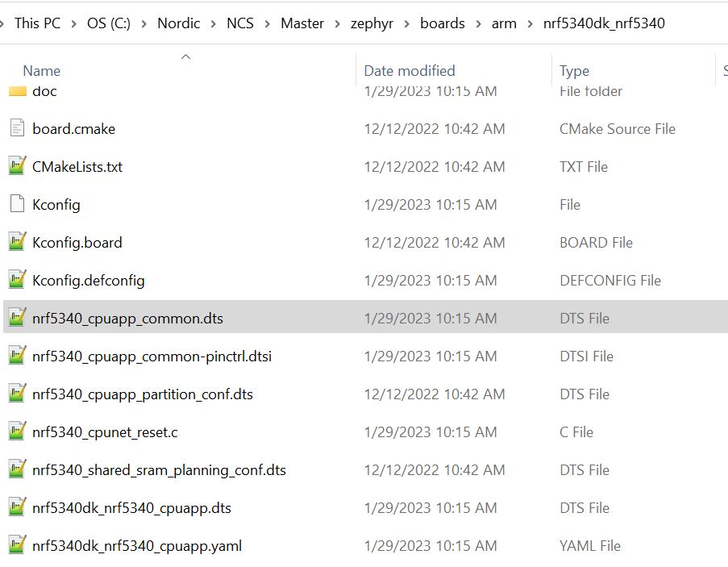
Task: Select the nrf5340dk_nrf5340_cpuapp.yaml file icon
Action: [x=18, y=546]
